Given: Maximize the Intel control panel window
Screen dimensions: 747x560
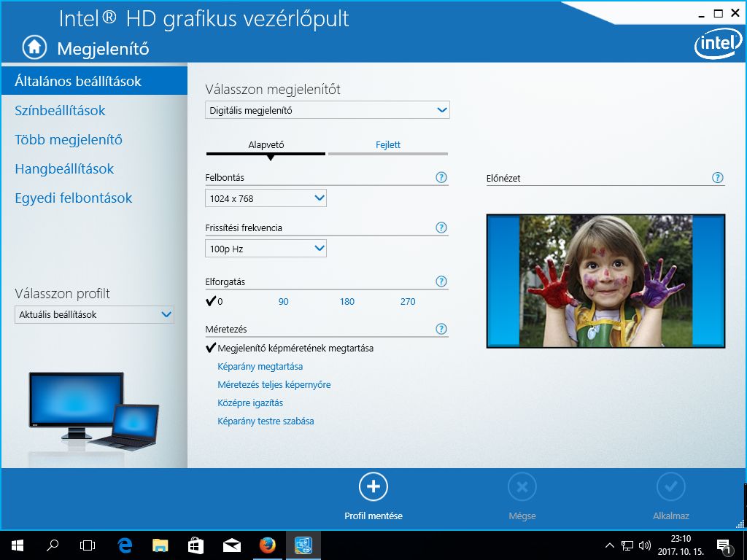Looking at the screenshot, I should [x=719, y=13].
